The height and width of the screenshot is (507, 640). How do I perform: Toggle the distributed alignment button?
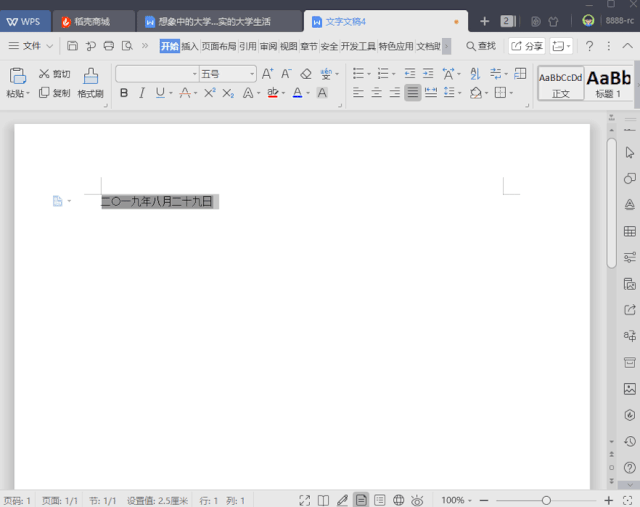coord(433,93)
